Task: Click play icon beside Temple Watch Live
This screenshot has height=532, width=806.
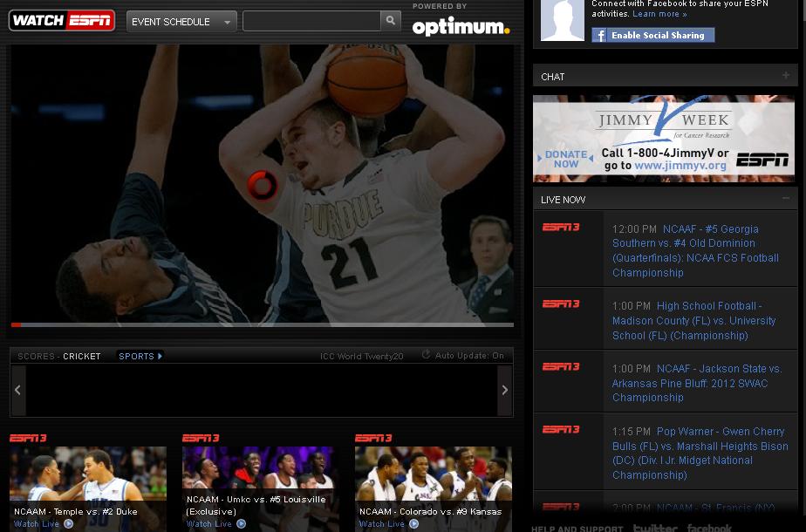Action: [x=68, y=524]
